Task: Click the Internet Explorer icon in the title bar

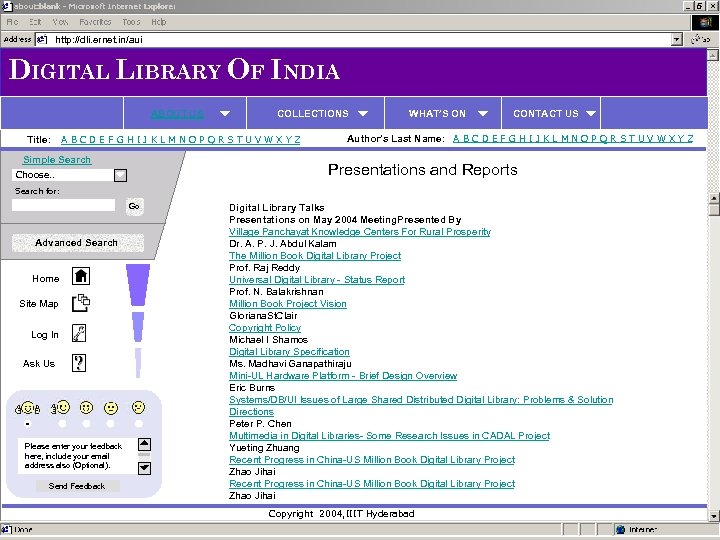Action: pyautogui.click(x=6, y=6)
